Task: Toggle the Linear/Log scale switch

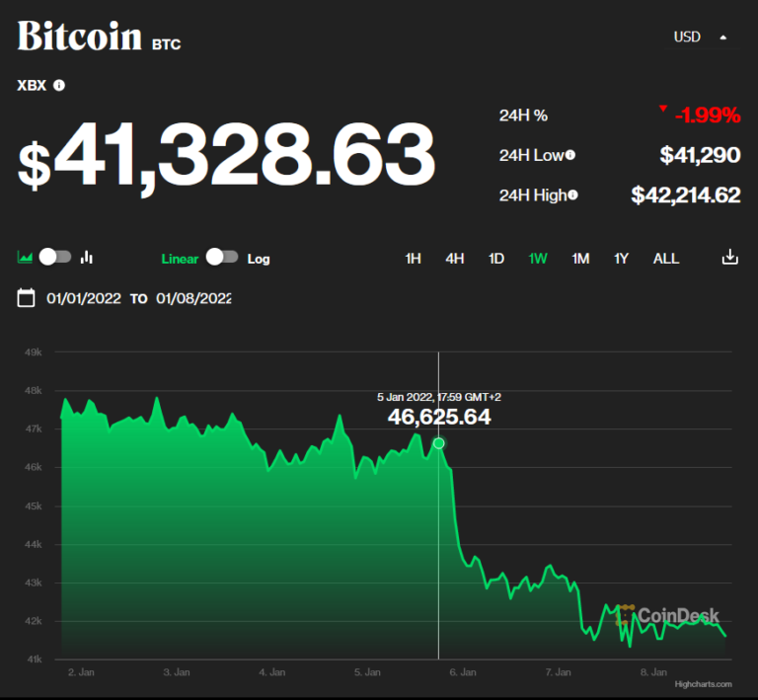Action: coord(222,257)
